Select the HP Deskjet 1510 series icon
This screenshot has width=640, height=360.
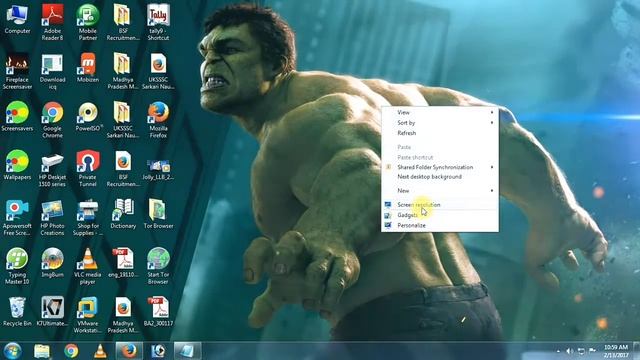click(53, 169)
